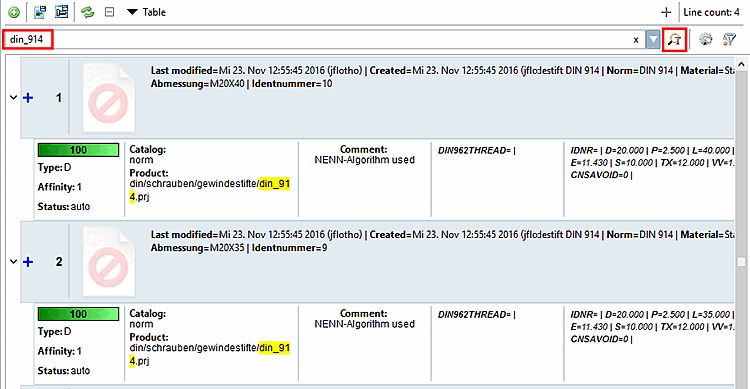Screen dimensions: 750x389
Task: Click Type: D under row 1
Action: coord(55,168)
